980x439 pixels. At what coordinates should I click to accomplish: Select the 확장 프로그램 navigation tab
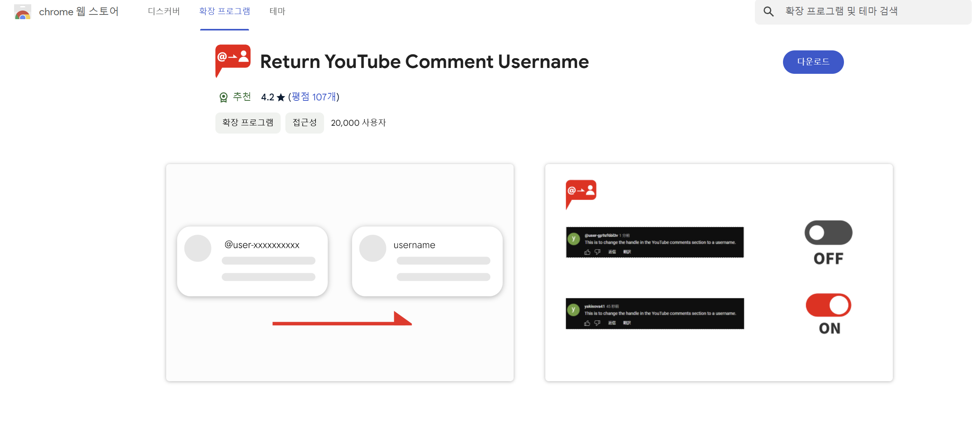[x=224, y=11]
